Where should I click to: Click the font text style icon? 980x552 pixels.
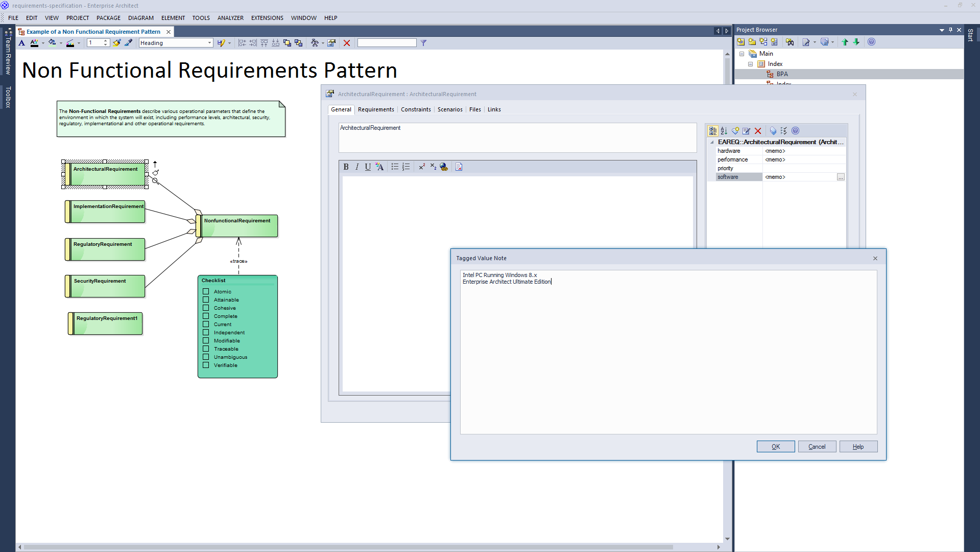(21, 43)
